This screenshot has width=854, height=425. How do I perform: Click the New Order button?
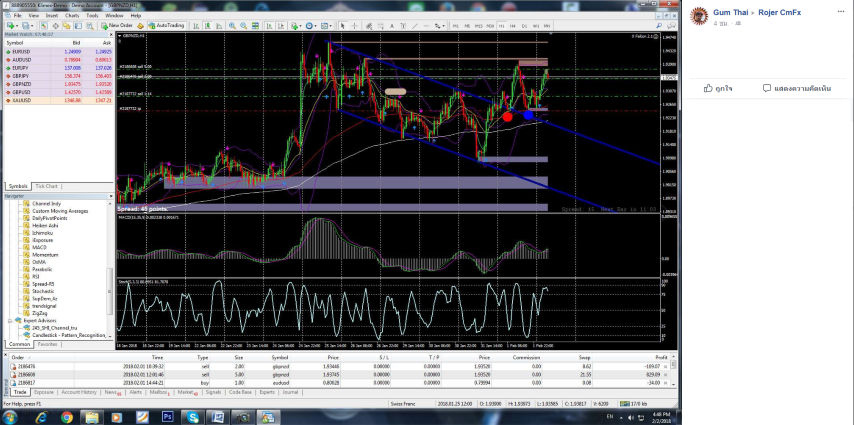click(118, 25)
